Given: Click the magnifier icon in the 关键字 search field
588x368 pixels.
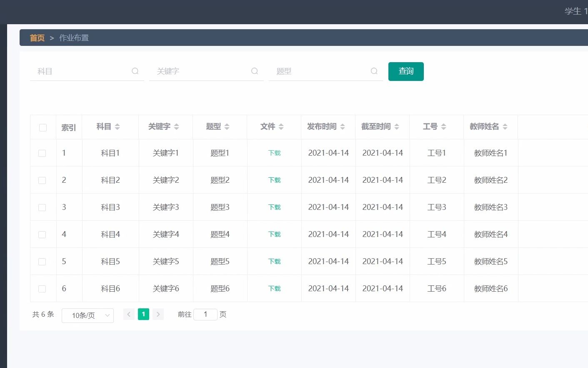Looking at the screenshot, I should 254,71.
